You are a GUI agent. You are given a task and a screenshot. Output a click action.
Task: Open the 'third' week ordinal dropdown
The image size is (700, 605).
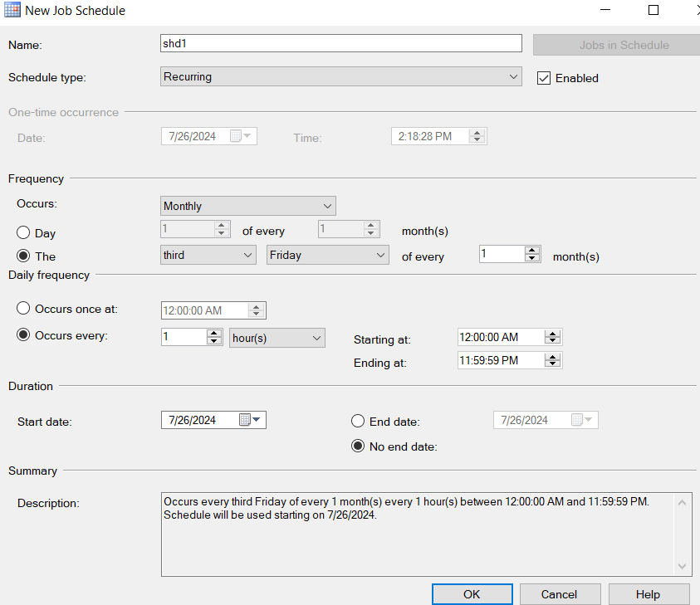coord(208,256)
